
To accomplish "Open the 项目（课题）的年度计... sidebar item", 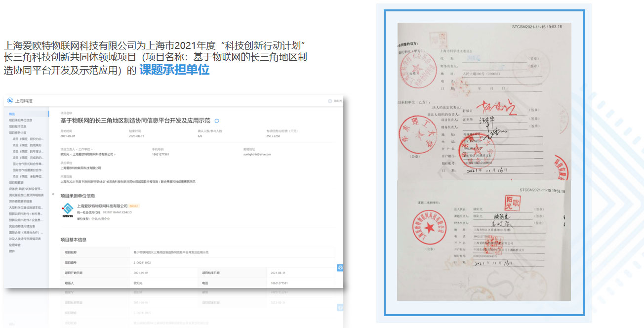I will [x=28, y=152].
